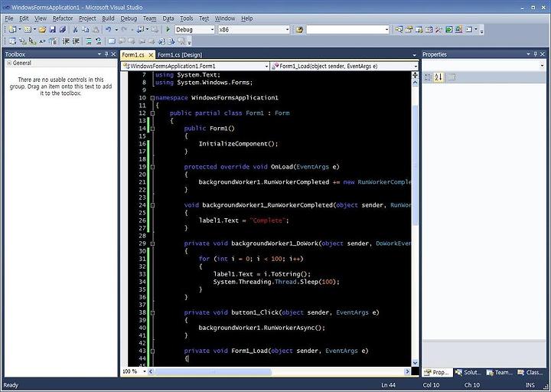The width and height of the screenshot is (551, 392).
Task: Click the Find in Files icon beside the search box
Action: 299,30
